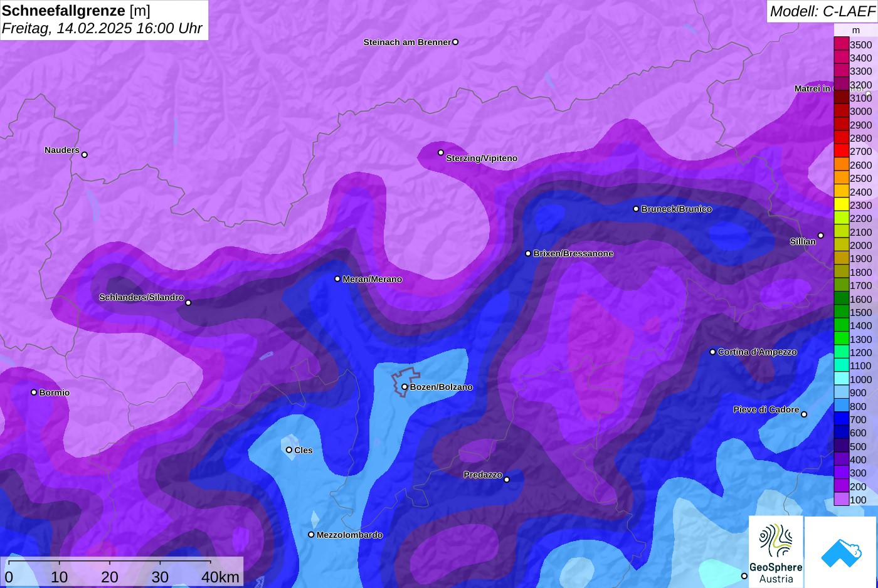Screen dimensions: 878x588
Task: Click the Meran/Merano marker dot
Action: point(337,279)
